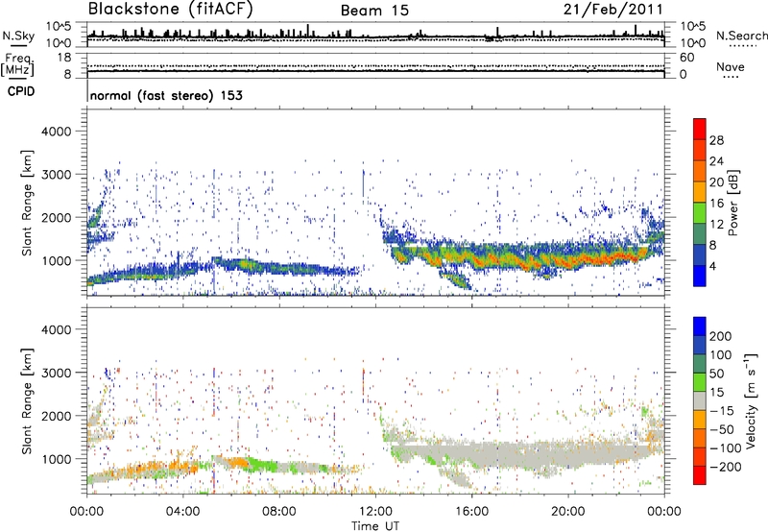Image resolution: width=768 pixels, height=532 pixels.
Task: Click the '18' frequency axis value
Action: 64,58
